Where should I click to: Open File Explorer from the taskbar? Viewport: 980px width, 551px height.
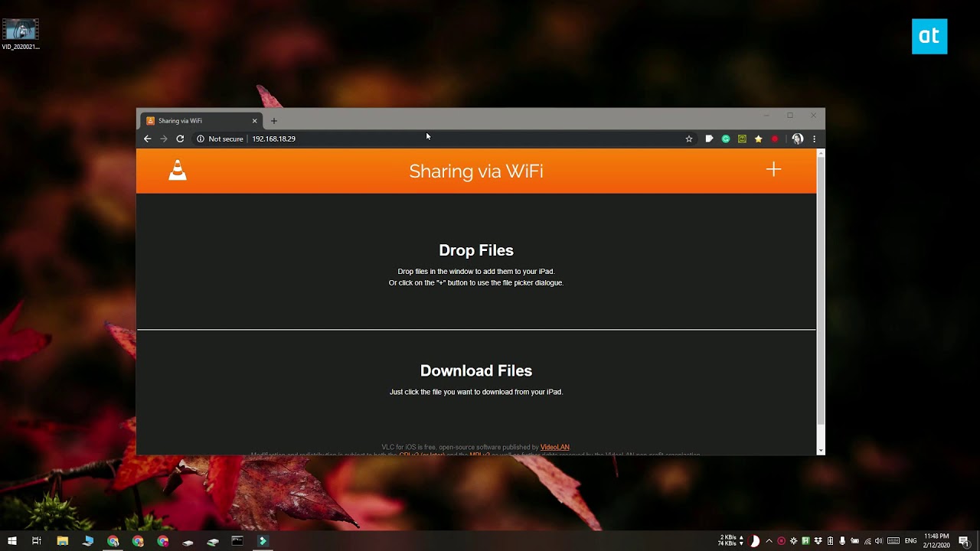click(x=63, y=541)
